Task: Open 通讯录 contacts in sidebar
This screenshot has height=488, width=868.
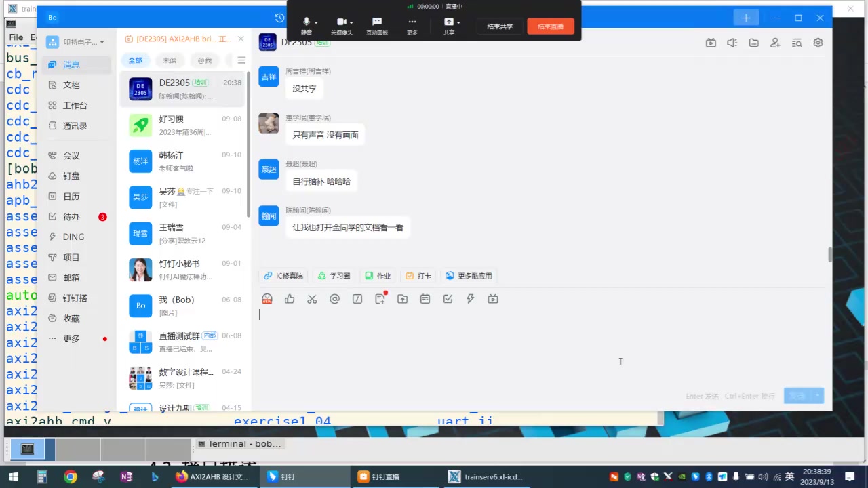Action: [77, 126]
